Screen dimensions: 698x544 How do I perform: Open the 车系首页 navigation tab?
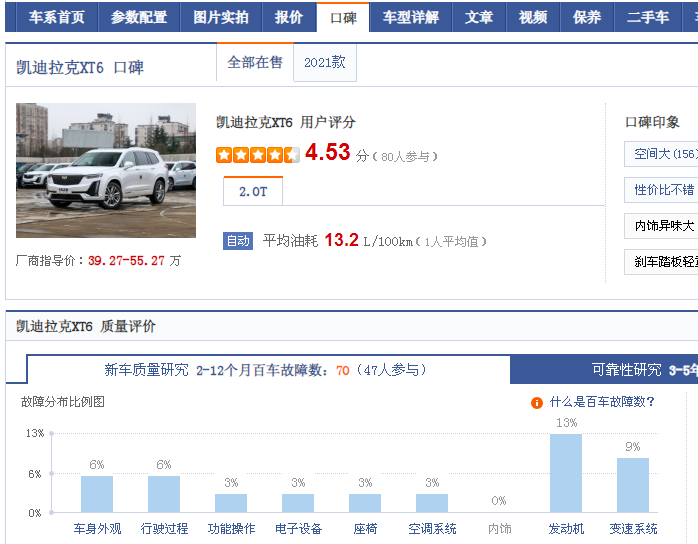tap(56, 18)
